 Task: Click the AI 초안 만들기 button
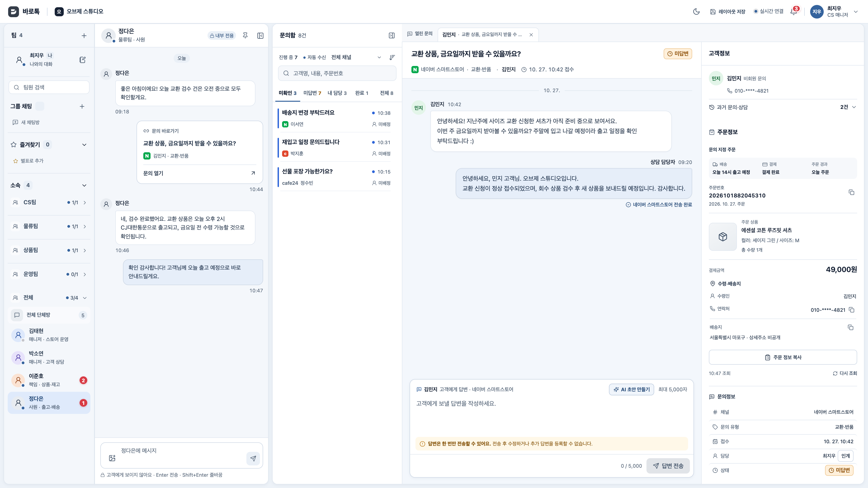click(632, 389)
